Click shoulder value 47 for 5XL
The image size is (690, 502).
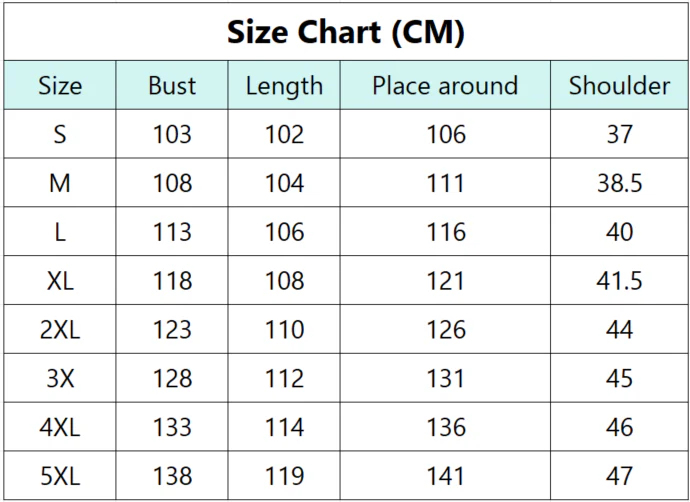[620, 476]
